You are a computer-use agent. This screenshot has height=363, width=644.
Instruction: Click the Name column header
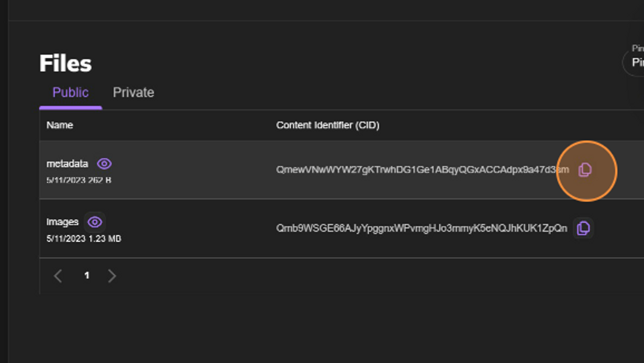point(60,125)
